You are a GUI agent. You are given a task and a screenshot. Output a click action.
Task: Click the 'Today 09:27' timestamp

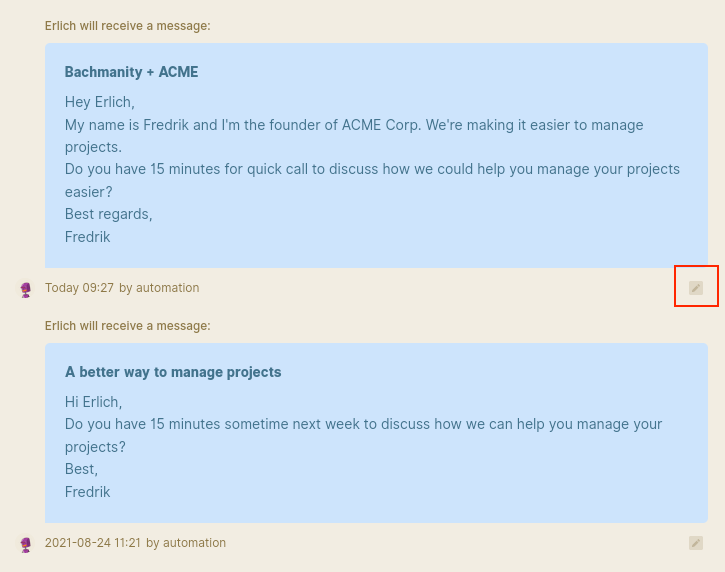click(79, 288)
